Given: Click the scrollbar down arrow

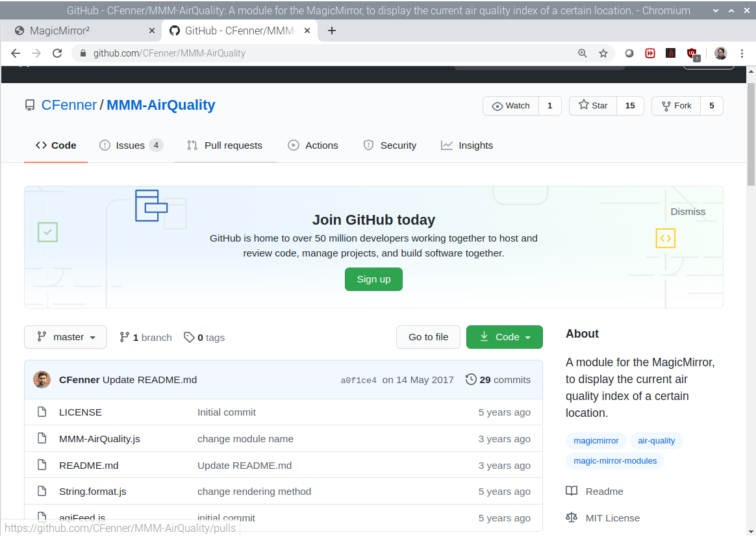Looking at the screenshot, I should [x=751, y=531].
